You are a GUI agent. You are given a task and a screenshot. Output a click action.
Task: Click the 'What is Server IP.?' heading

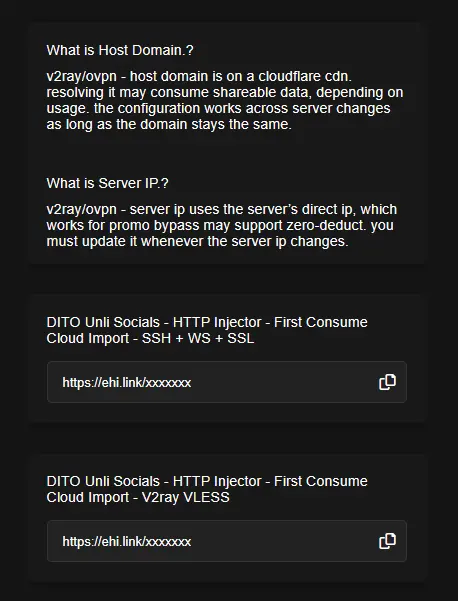[107, 183]
